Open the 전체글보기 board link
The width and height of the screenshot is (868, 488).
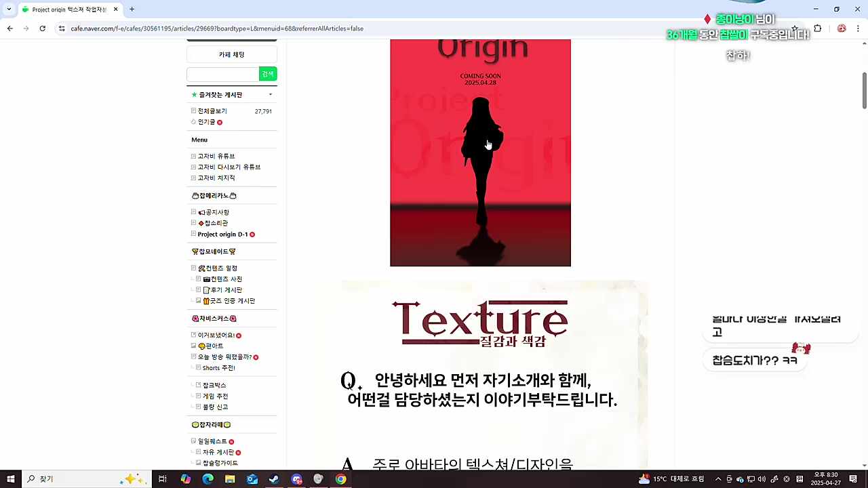212,111
